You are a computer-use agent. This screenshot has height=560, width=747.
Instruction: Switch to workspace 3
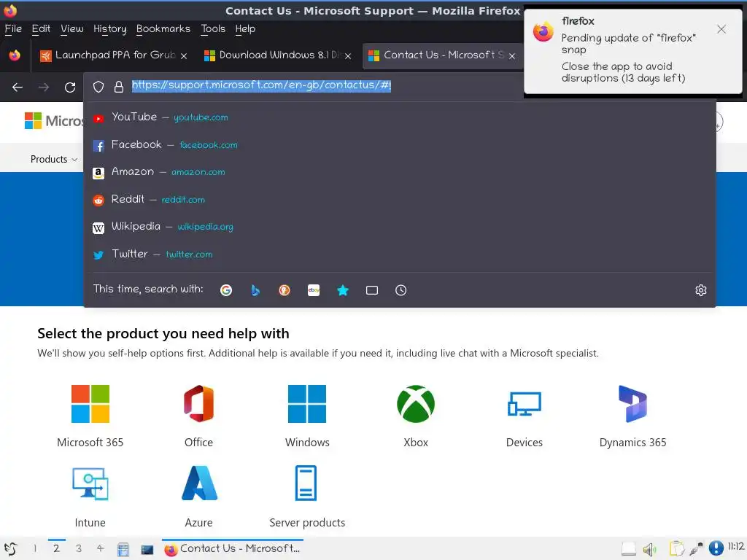79,548
